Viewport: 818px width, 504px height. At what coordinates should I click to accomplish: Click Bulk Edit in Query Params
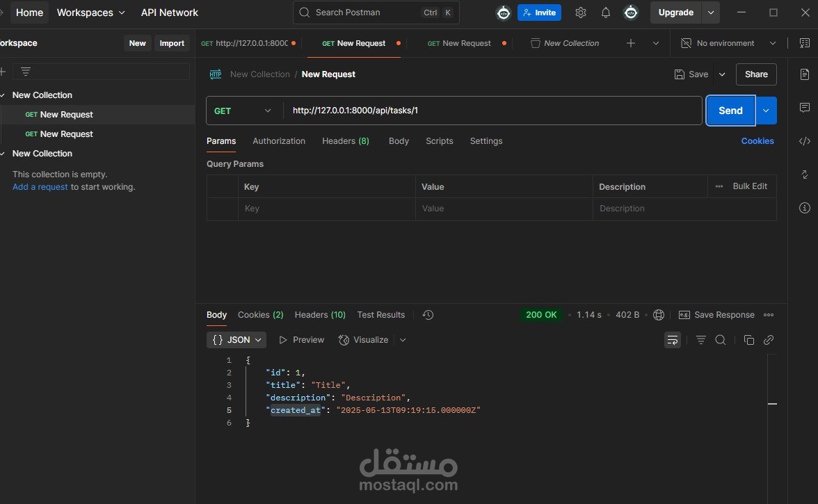pyautogui.click(x=750, y=186)
